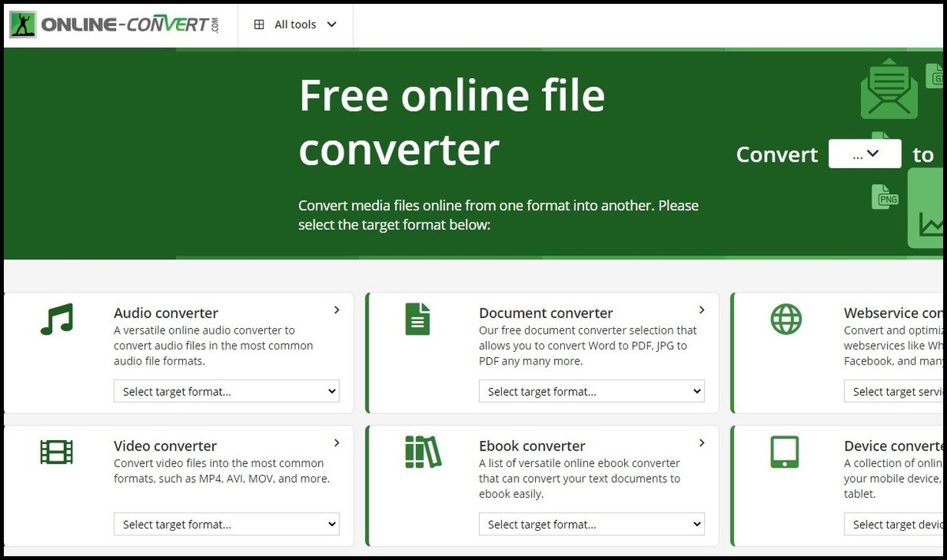
Task: Open Document converter target format dropdown
Action: [592, 391]
